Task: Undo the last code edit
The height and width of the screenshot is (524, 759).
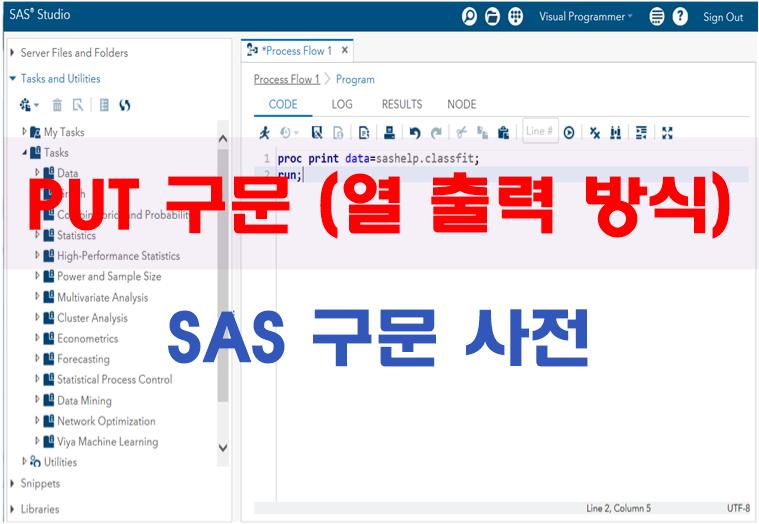Action: 415,133
